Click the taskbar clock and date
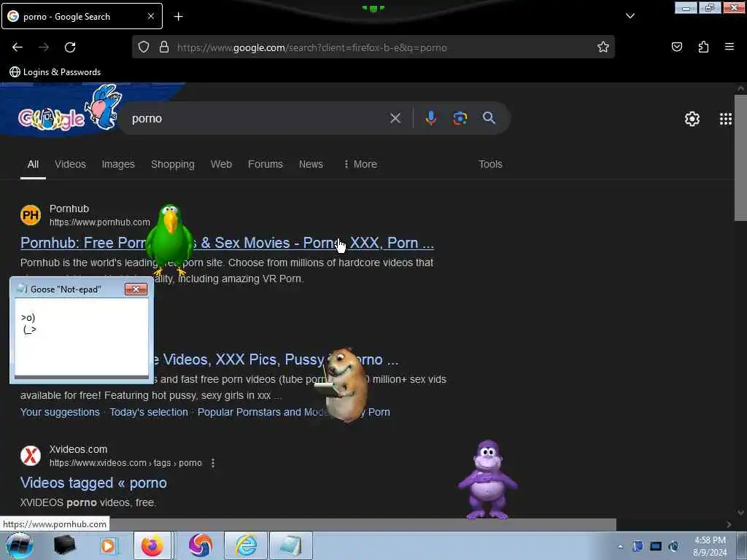The image size is (747, 560). tap(710, 546)
